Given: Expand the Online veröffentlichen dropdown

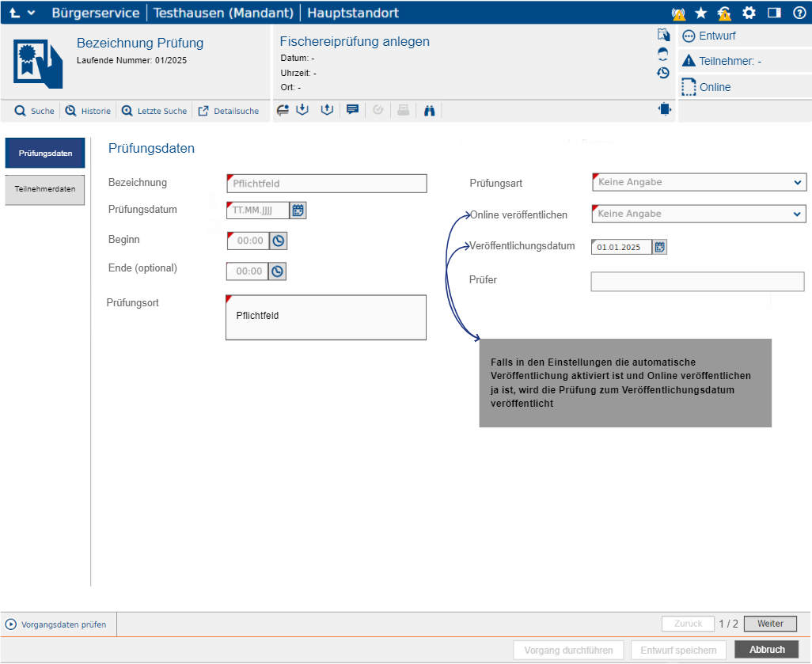Looking at the screenshot, I should [797, 214].
